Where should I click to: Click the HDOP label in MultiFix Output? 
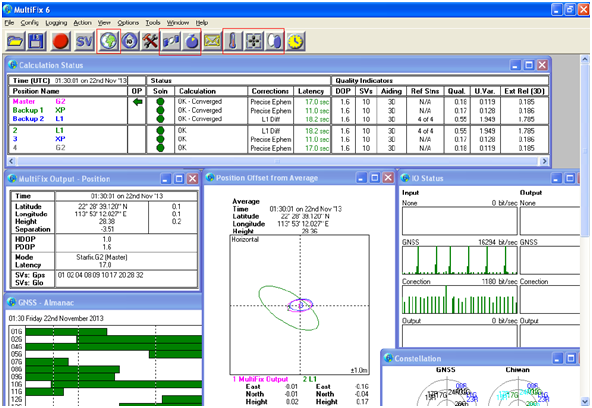click(25, 239)
